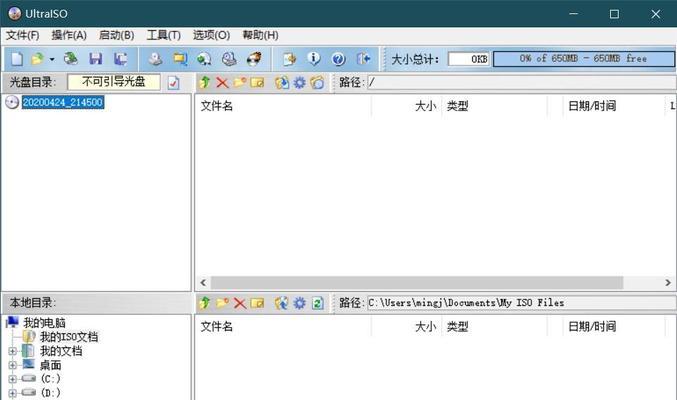
Task: Expand the 桌面 tree node
Action: pos(13,365)
